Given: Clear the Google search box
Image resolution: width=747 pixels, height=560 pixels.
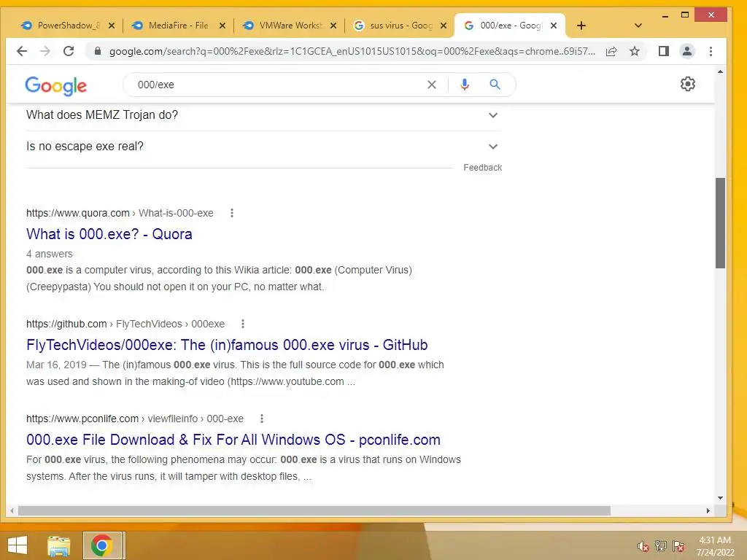Looking at the screenshot, I should pyautogui.click(x=432, y=85).
